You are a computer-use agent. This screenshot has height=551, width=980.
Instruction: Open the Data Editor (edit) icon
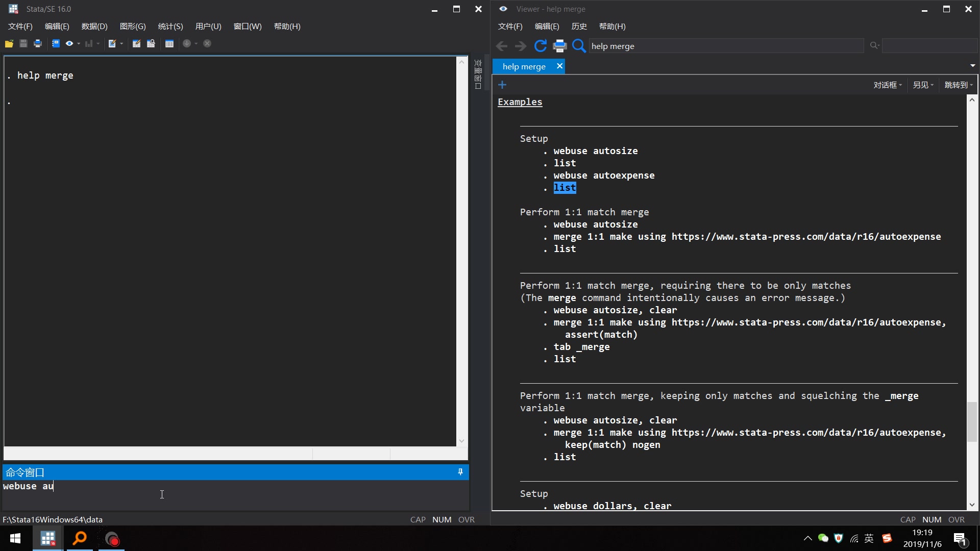(x=136, y=44)
